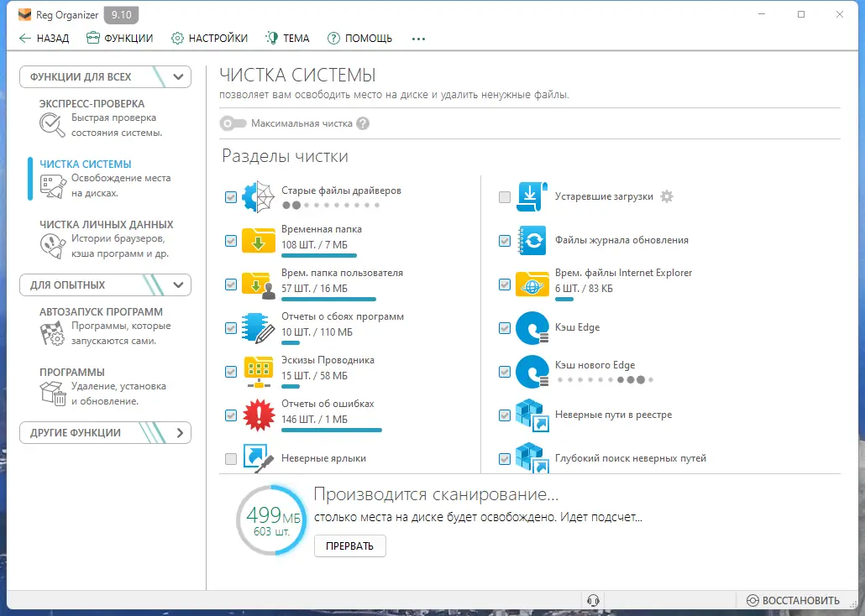Click the support headset icon in status bar
Screen dimensions: 865x616
coord(593,600)
